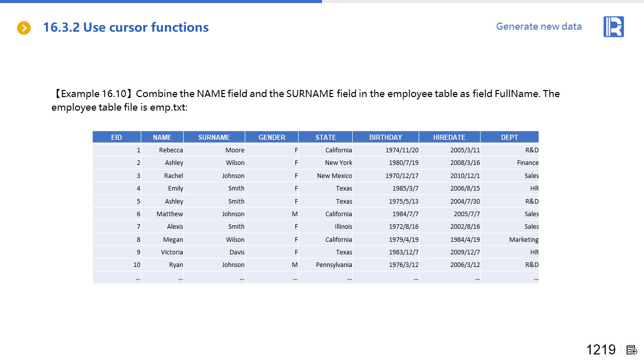Click the orange chevron circle icon
This screenshot has width=644, height=362.
[x=24, y=28]
